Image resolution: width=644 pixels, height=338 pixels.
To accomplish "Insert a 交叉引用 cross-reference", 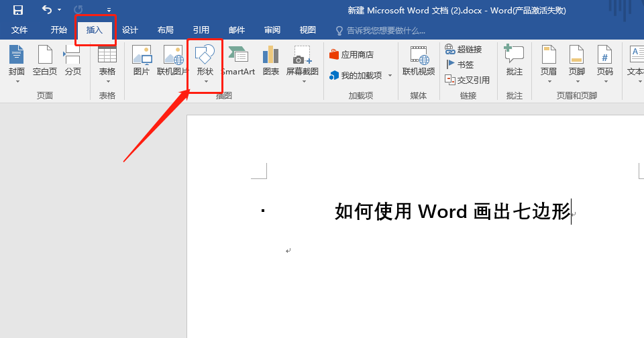I will tap(468, 80).
